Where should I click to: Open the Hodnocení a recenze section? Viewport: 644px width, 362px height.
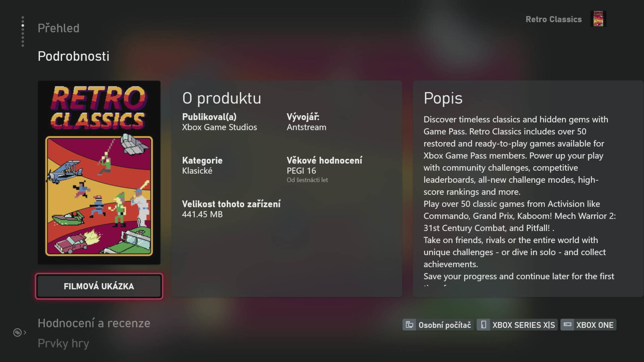(x=94, y=323)
